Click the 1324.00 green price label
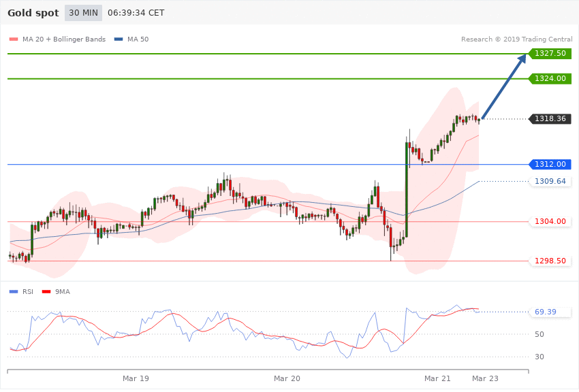 point(550,78)
